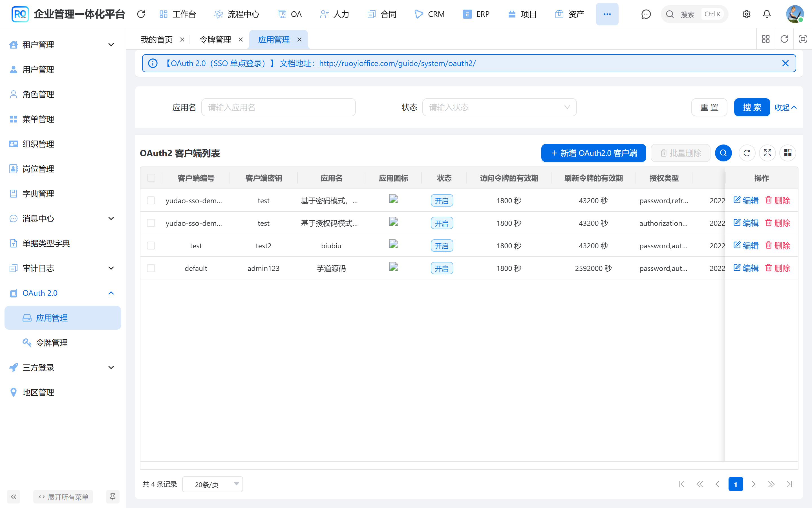Go to the last page of results

[789, 484]
